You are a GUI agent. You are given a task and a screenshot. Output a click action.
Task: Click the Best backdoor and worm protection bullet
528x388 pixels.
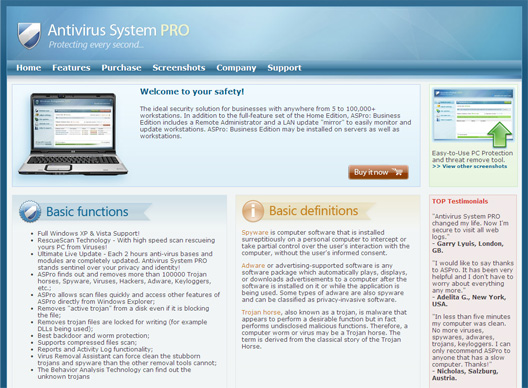93,336
